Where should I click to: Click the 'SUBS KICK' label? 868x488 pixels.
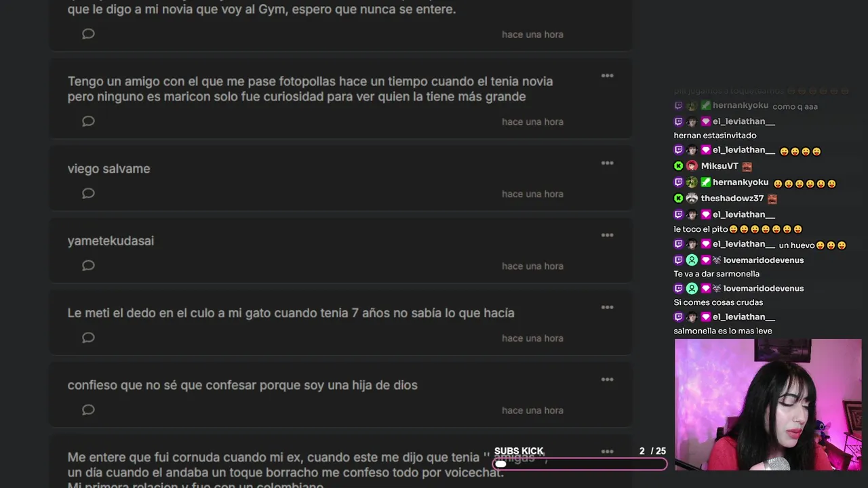click(x=519, y=451)
